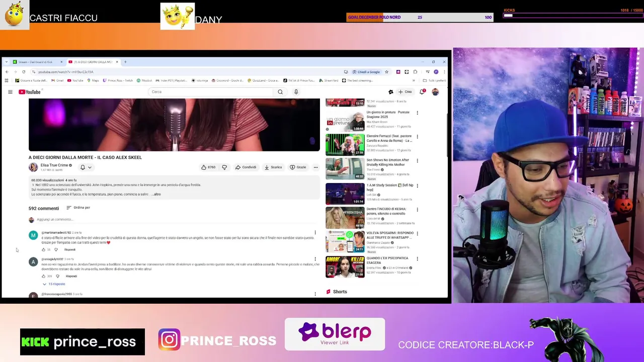Open options for martinamadeo8782's comment
This screenshot has width=644, height=362.
pyautogui.click(x=315, y=233)
